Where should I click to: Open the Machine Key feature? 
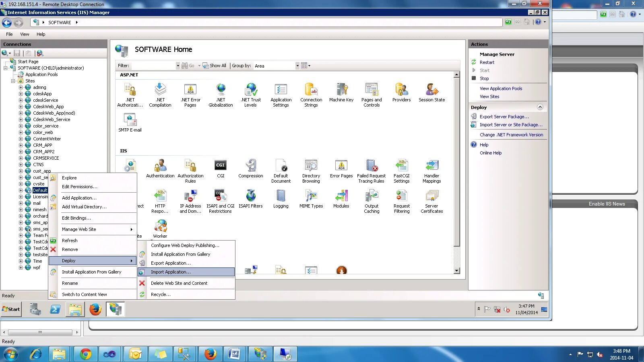point(341,93)
